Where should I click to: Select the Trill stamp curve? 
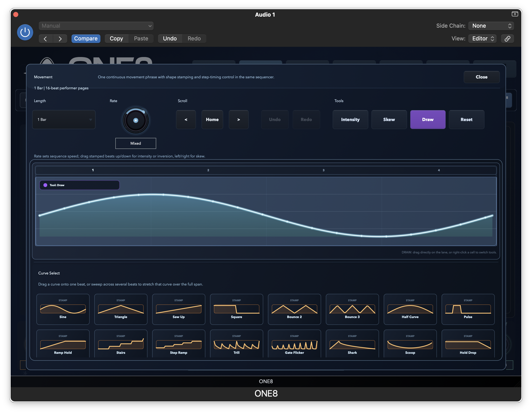pyautogui.click(x=236, y=344)
